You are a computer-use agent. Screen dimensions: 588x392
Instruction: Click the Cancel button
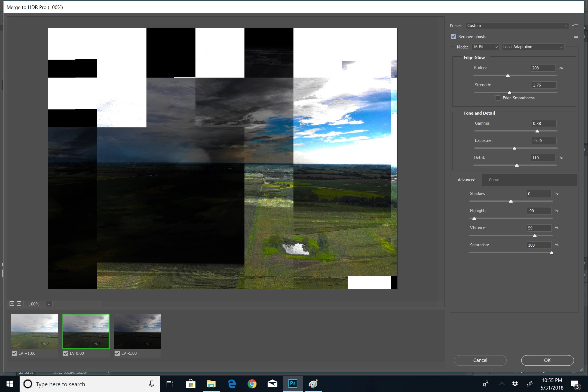pyautogui.click(x=480, y=360)
